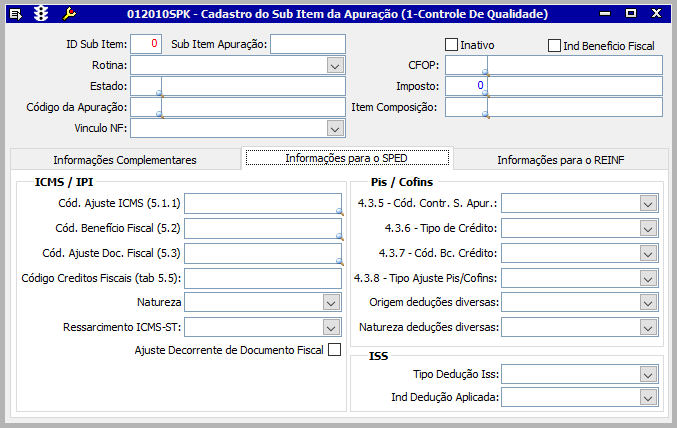677x428 pixels.
Task: Open the Vinculo NF dropdown
Action: click(x=335, y=128)
